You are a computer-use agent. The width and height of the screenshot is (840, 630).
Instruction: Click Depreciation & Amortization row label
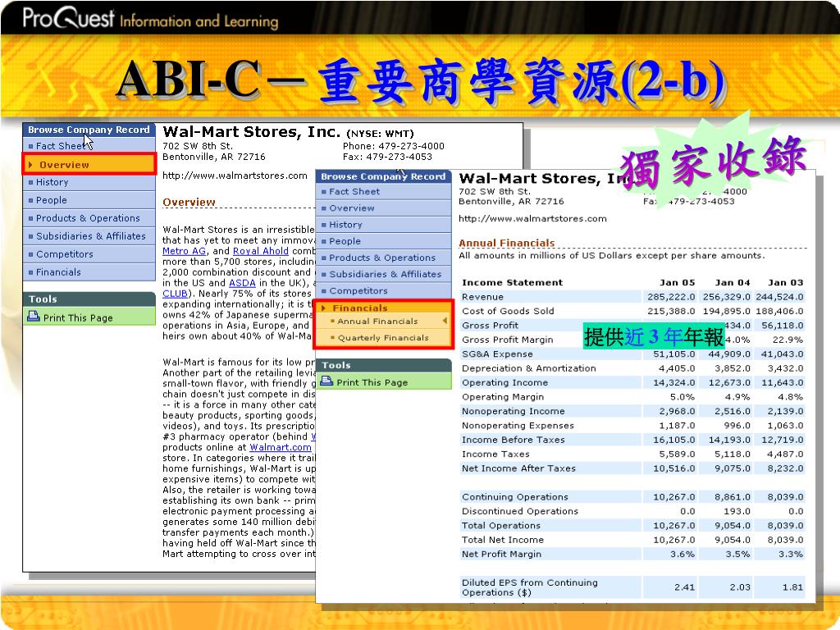[x=529, y=368]
